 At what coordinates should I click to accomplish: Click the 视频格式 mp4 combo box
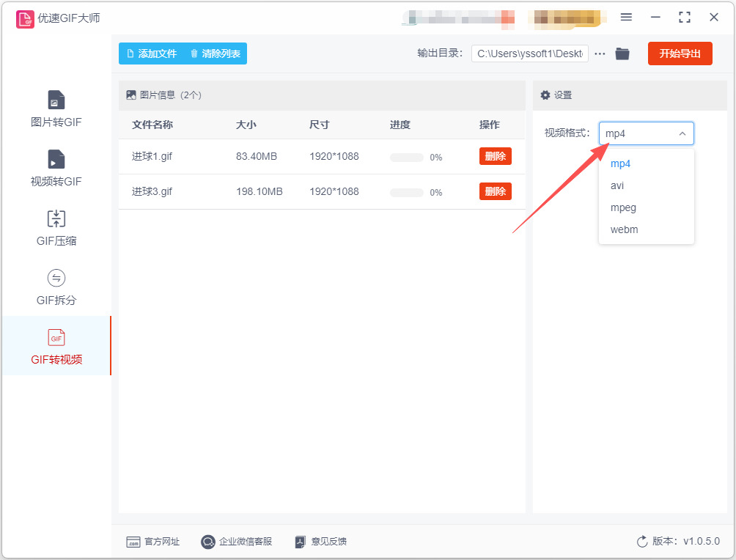(x=647, y=134)
